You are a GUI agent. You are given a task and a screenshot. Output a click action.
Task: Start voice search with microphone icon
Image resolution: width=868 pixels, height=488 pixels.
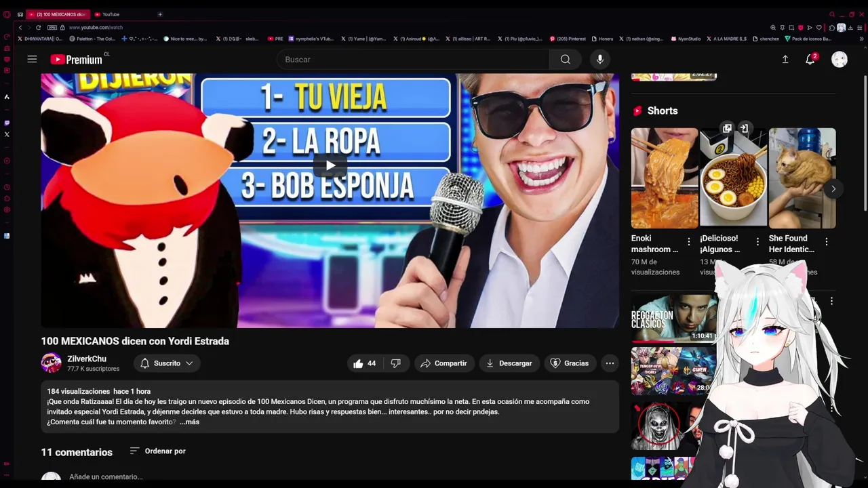click(x=599, y=60)
